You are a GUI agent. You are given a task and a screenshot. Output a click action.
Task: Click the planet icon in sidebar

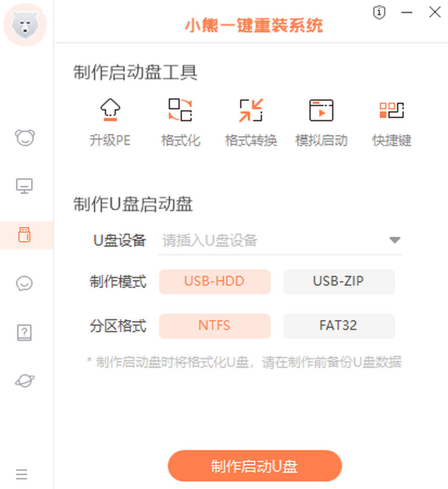25,381
